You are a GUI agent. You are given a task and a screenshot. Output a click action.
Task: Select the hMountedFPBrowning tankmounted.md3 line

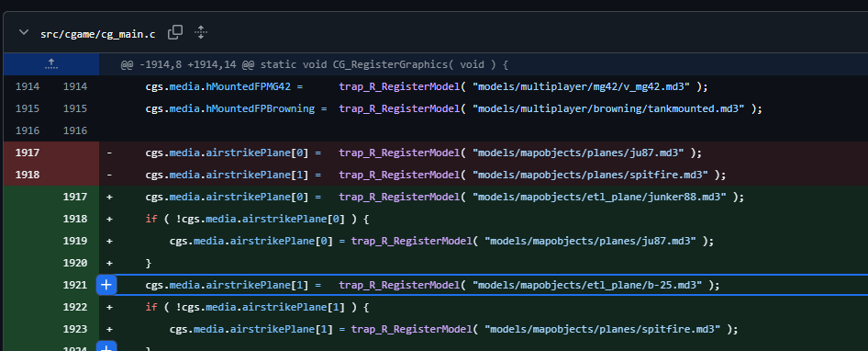click(x=484, y=108)
